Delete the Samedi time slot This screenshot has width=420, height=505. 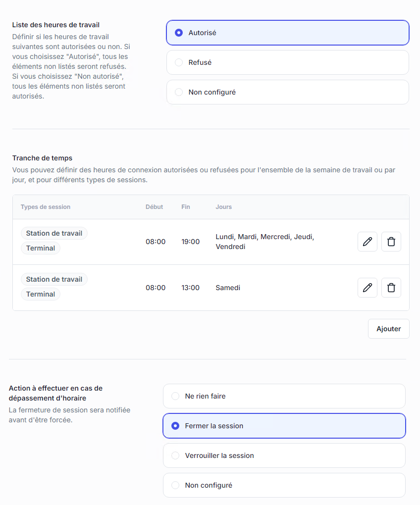pos(391,288)
